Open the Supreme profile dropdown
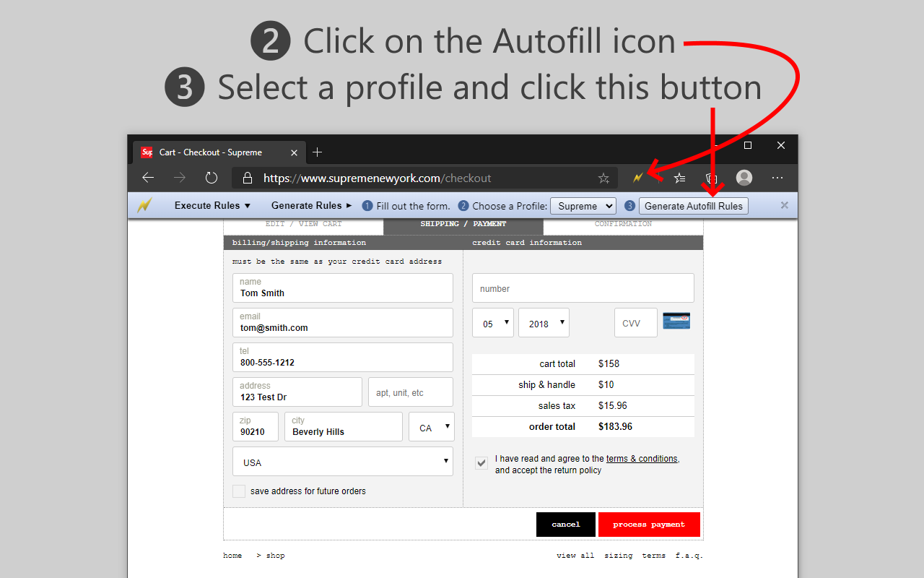The image size is (924, 578). pyautogui.click(x=583, y=205)
